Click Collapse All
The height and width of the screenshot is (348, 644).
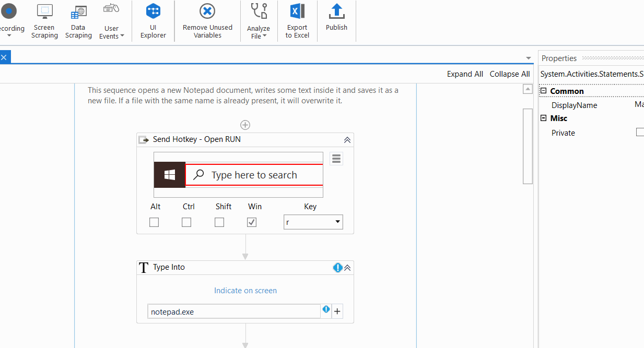509,74
